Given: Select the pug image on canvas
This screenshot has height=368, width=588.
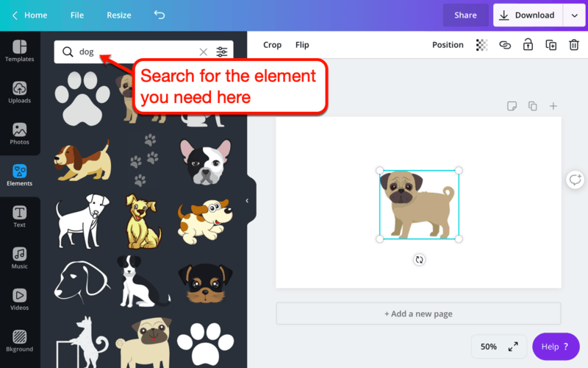Looking at the screenshot, I should 419,205.
